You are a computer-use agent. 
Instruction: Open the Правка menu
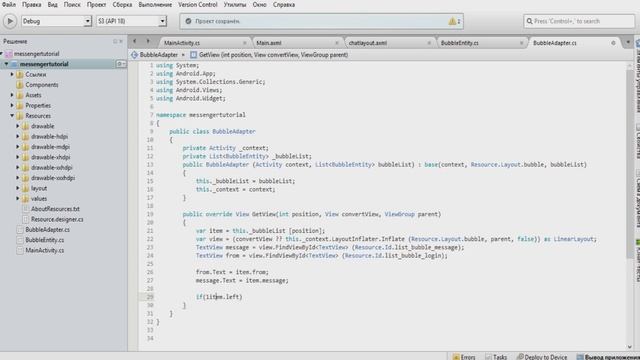tap(31, 5)
